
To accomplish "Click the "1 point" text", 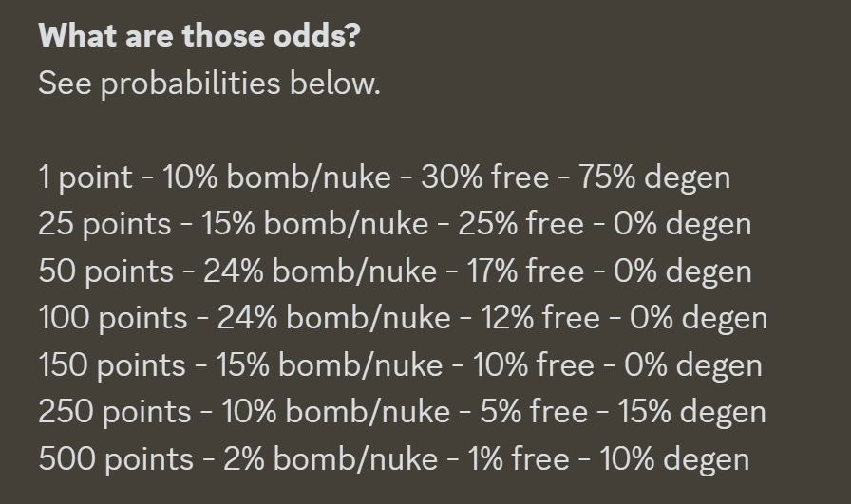I will (x=85, y=177).
